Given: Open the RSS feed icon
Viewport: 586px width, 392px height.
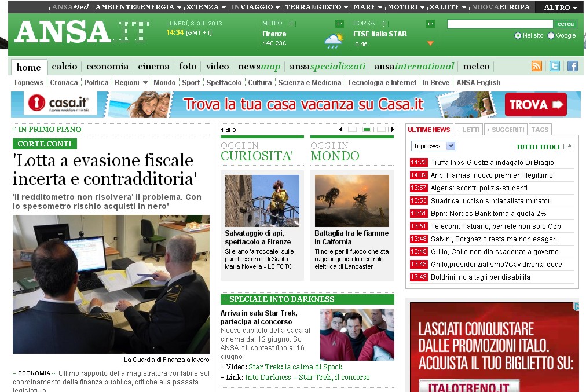Looking at the screenshot, I should point(537,66).
